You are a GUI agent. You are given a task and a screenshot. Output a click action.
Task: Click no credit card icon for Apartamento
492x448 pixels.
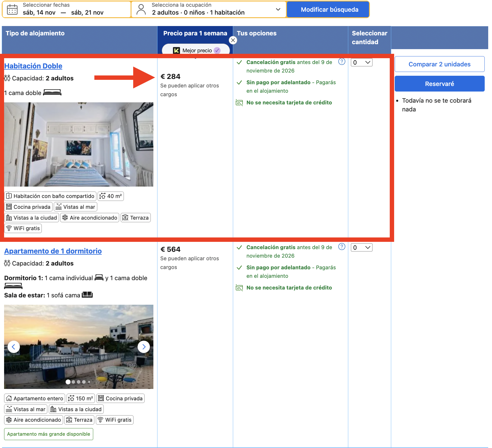coord(239,288)
